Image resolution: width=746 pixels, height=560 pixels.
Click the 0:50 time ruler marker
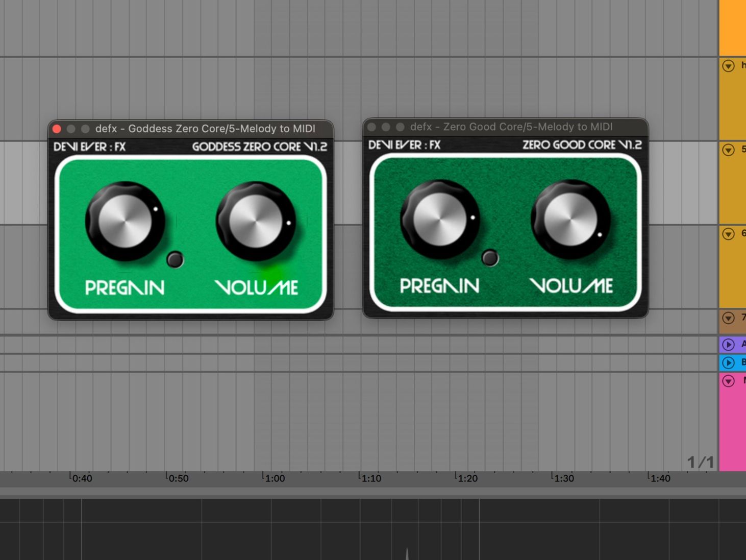coord(179,478)
